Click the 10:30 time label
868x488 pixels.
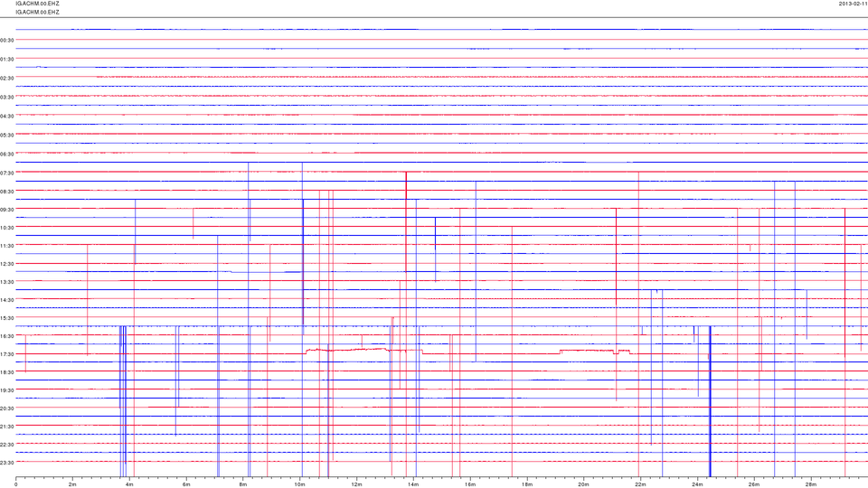(x=6, y=228)
